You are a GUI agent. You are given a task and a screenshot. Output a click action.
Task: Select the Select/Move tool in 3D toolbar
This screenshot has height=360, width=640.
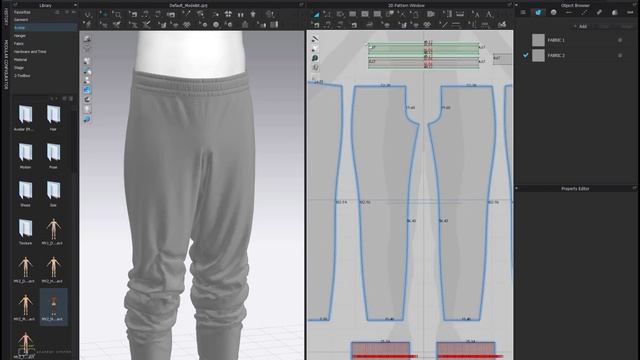pos(104,15)
